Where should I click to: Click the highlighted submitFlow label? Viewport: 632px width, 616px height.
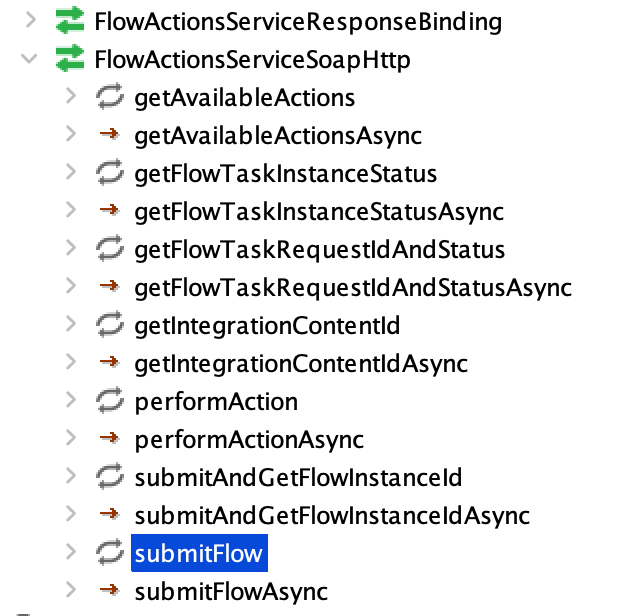[x=198, y=553]
